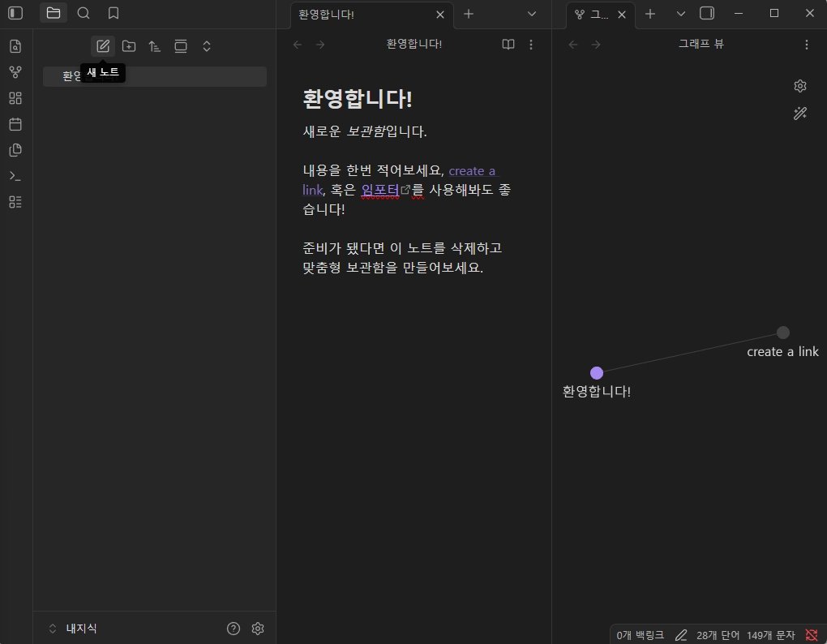
Task: Follow the 'create a link' link
Action: [x=472, y=171]
